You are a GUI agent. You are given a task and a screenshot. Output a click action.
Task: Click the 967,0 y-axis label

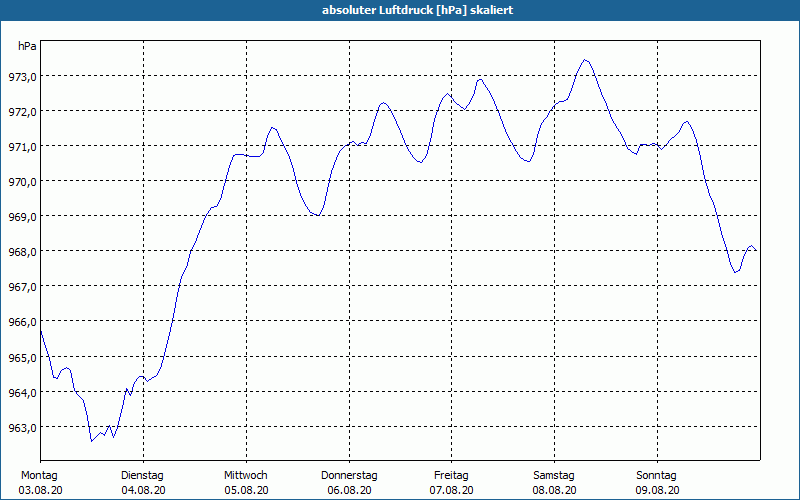[22, 287]
